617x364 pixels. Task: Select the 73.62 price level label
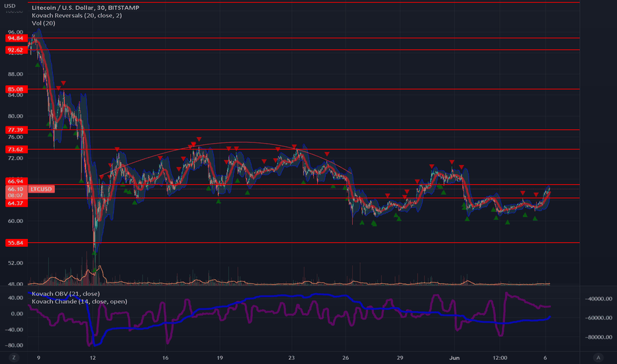coord(16,150)
